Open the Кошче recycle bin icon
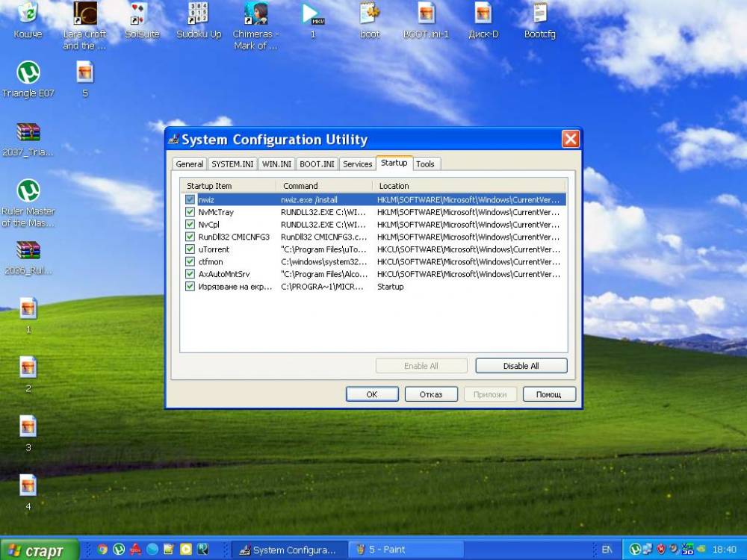Viewport: 747px width, 560px height. [28, 13]
